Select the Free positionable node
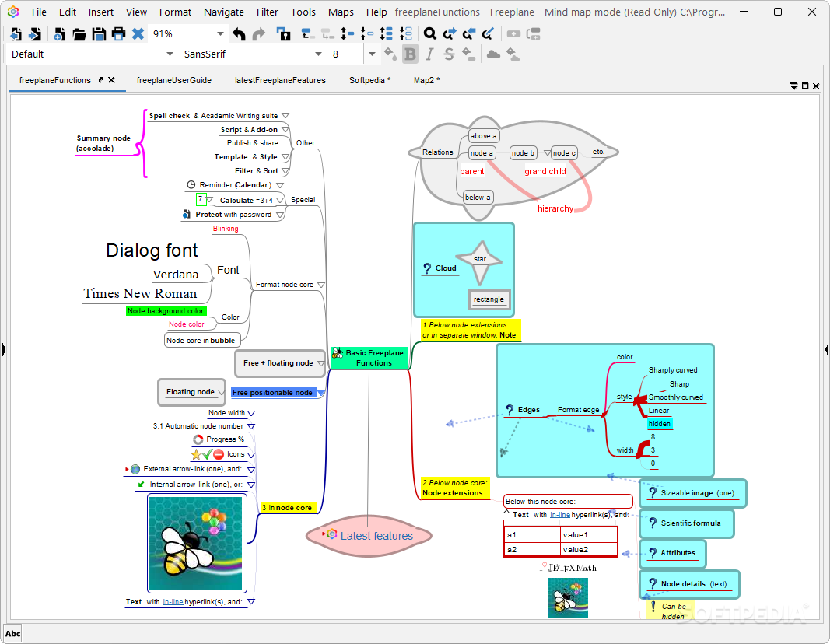 [x=272, y=393]
